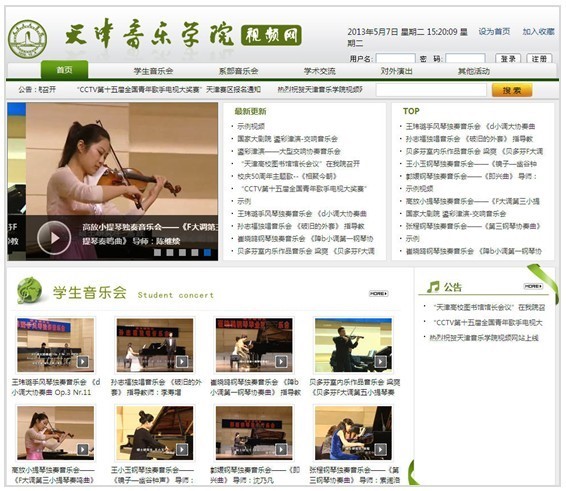Play the featured violin video
566x491 pixels.
click(54, 238)
